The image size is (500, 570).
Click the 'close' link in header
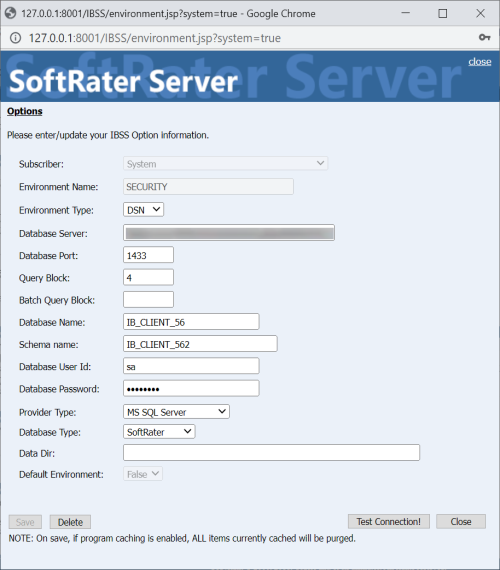point(480,61)
